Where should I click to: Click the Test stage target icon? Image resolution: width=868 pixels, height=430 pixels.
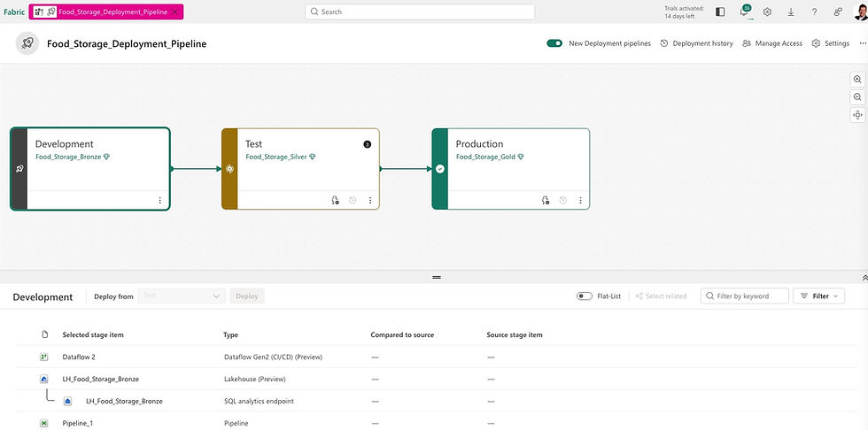pyautogui.click(x=229, y=169)
